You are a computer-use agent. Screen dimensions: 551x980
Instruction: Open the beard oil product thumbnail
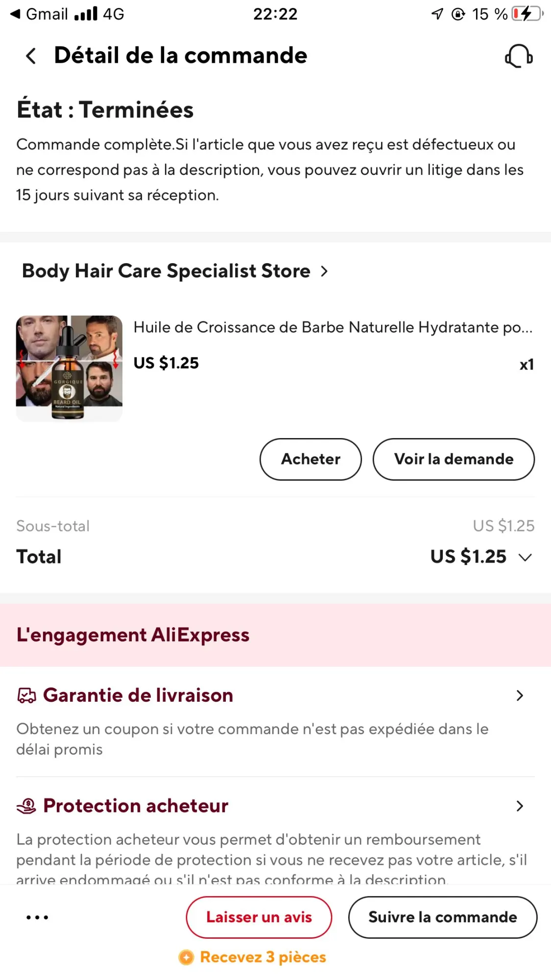(69, 368)
